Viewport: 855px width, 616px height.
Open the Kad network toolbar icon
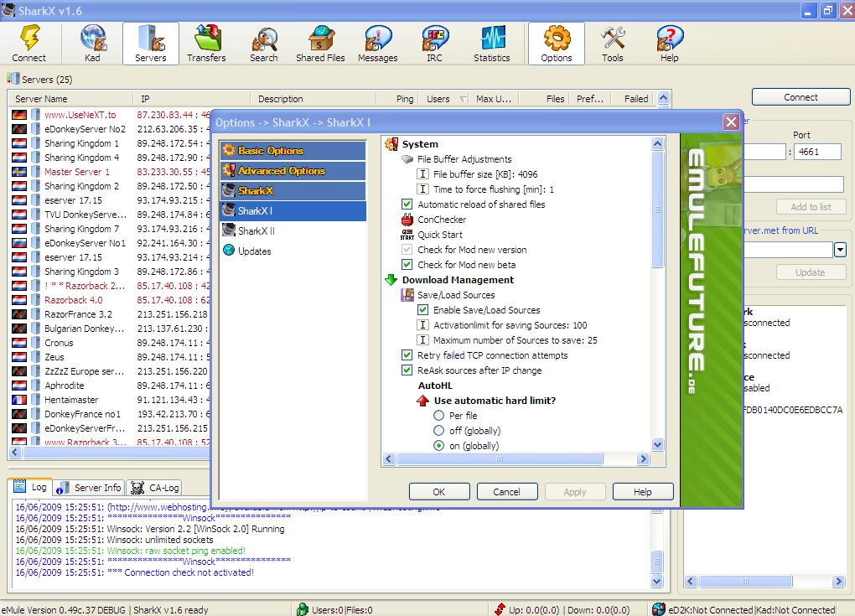(92, 44)
